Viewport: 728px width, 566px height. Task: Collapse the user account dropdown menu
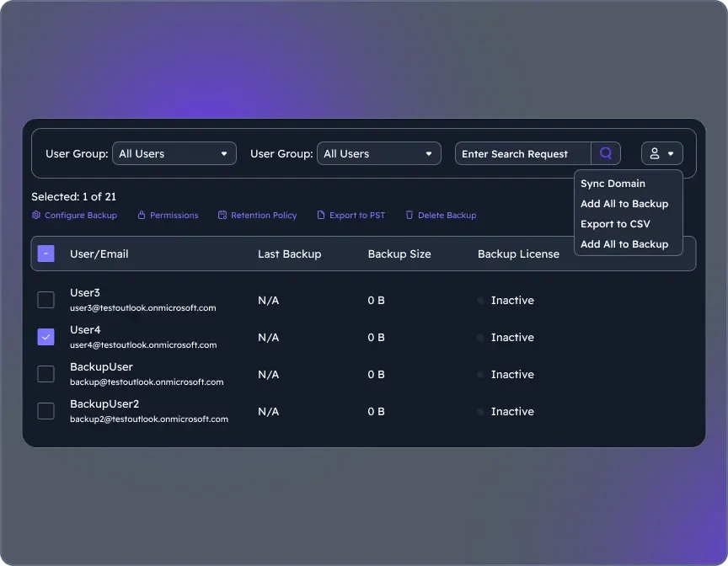click(x=661, y=154)
